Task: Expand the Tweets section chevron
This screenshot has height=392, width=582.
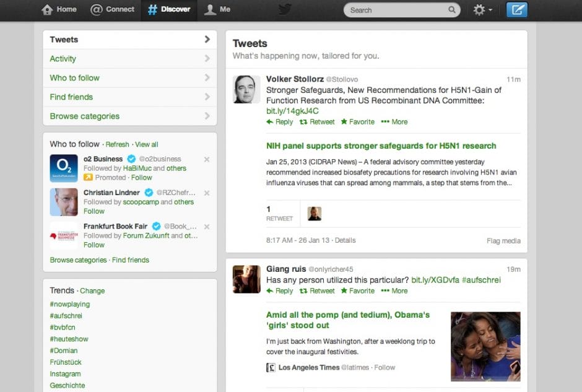Action: (x=209, y=39)
